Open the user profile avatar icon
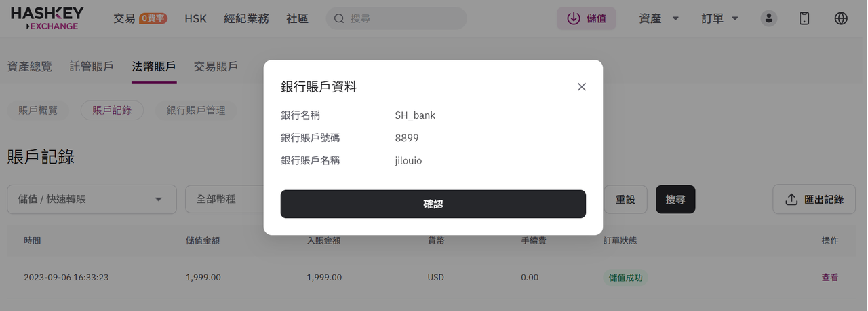Viewport: 868px width, 311px height. (x=768, y=18)
